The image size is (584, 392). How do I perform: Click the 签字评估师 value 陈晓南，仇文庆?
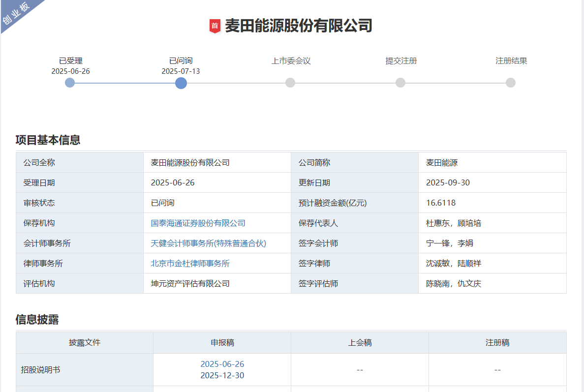[x=454, y=283]
